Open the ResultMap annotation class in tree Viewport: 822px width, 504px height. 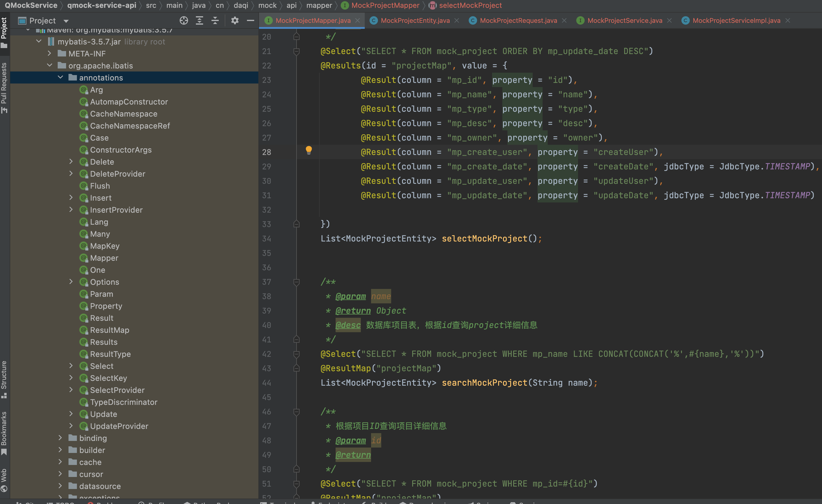pos(109,330)
